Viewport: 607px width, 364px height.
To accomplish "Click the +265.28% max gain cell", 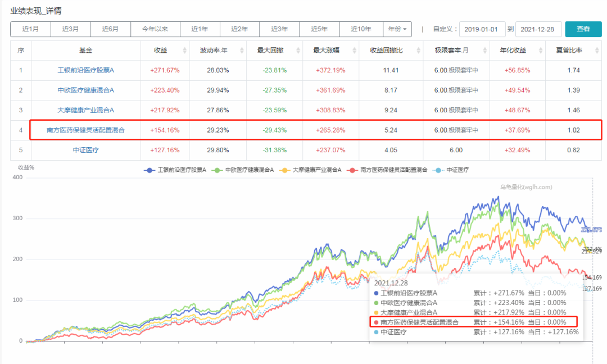I will click(330, 130).
